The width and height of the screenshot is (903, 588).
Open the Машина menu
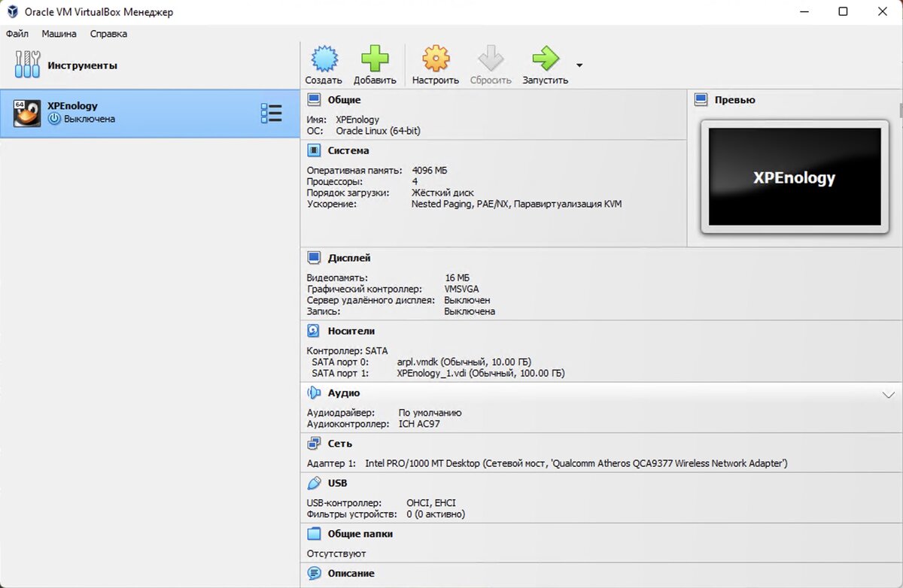[59, 33]
